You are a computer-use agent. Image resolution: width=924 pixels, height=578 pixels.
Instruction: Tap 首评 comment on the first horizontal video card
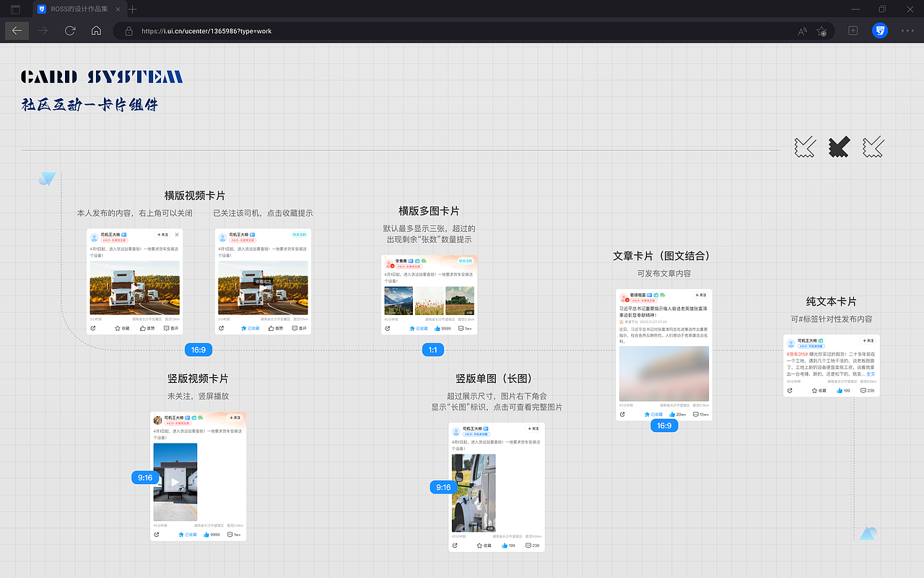pos(170,328)
